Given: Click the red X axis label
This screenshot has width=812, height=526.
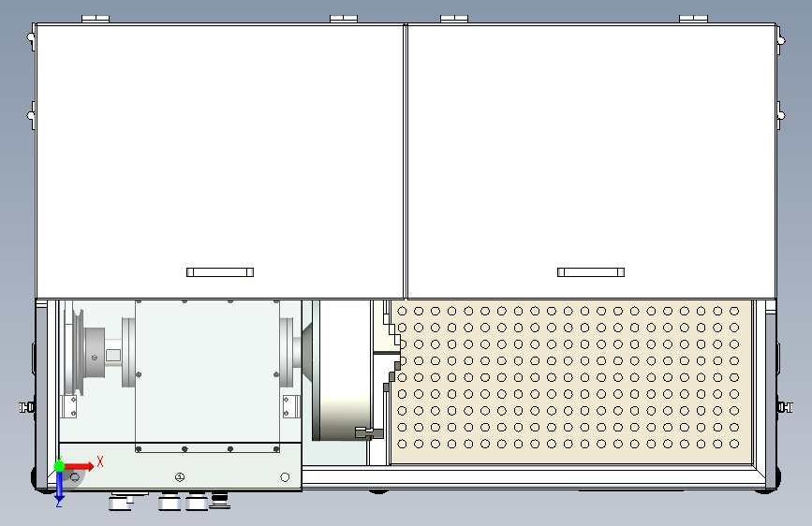Looking at the screenshot, I should 100,461.
